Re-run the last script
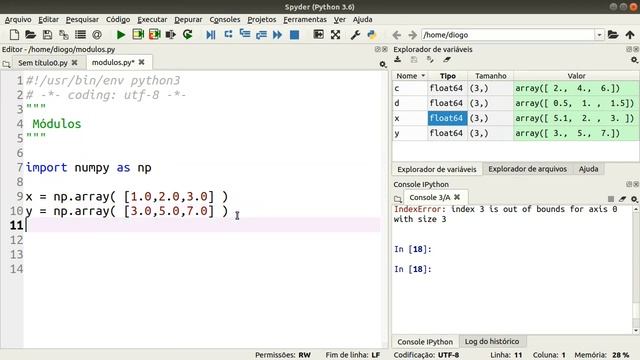640x360 pixels. tap(187, 35)
